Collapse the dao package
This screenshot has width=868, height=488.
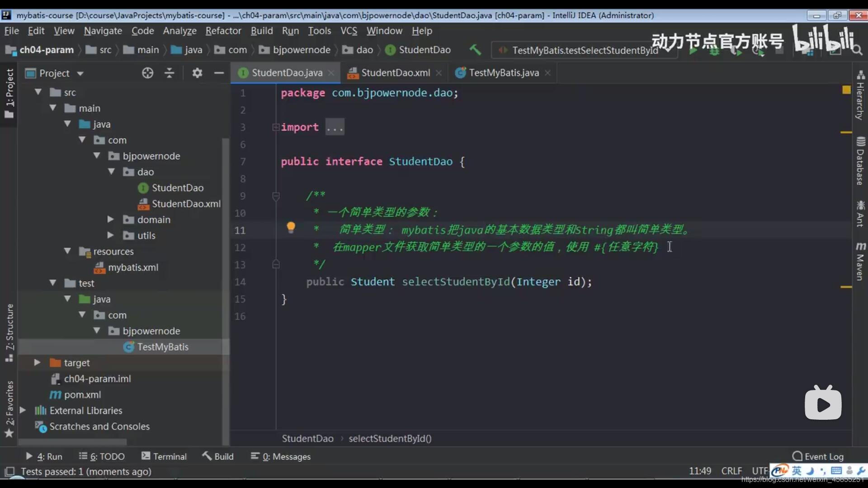111,172
